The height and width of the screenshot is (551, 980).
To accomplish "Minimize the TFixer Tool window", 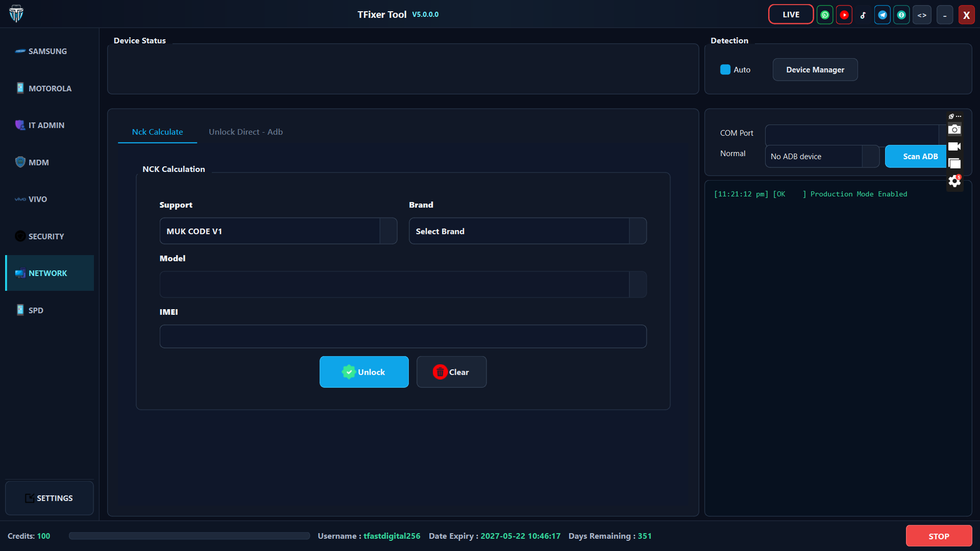I will click(945, 15).
